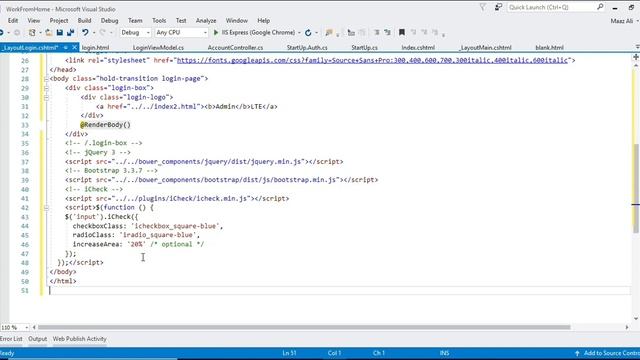
Task: Switch to the login.html tab
Action: (95, 48)
